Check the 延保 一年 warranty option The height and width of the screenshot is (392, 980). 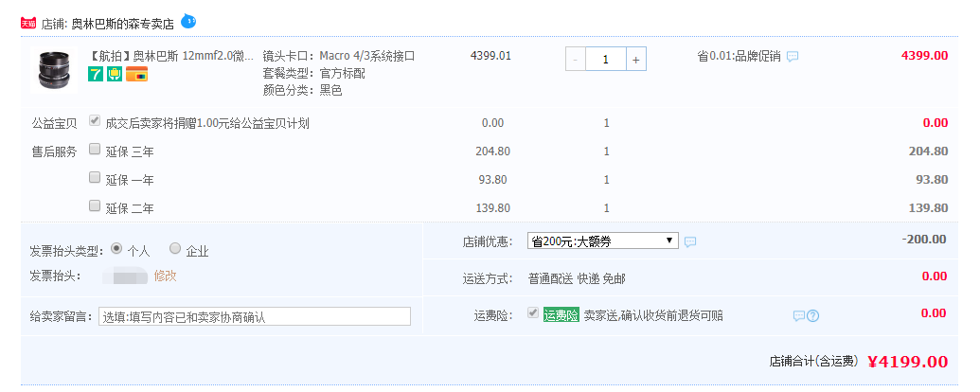pos(95,178)
